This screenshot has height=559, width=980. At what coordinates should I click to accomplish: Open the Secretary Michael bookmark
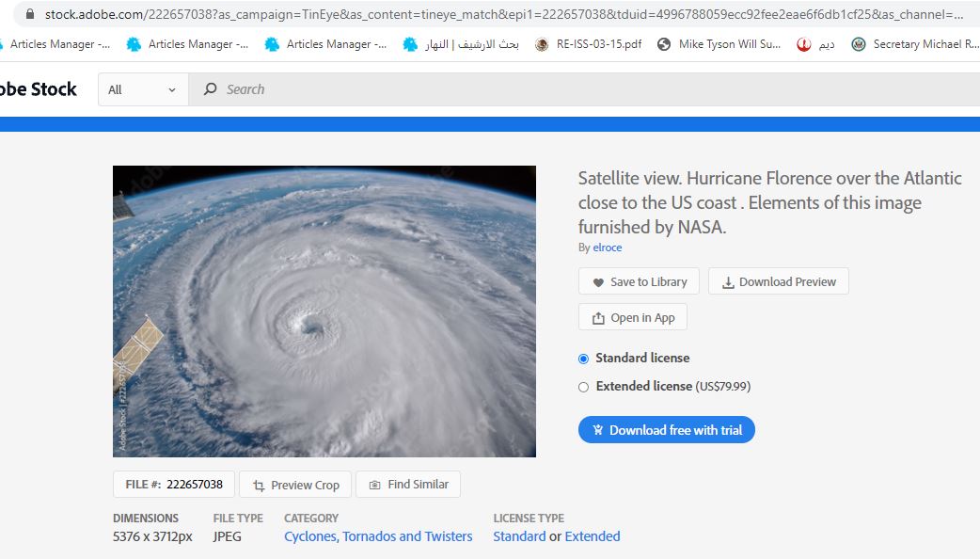[x=914, y=44]
